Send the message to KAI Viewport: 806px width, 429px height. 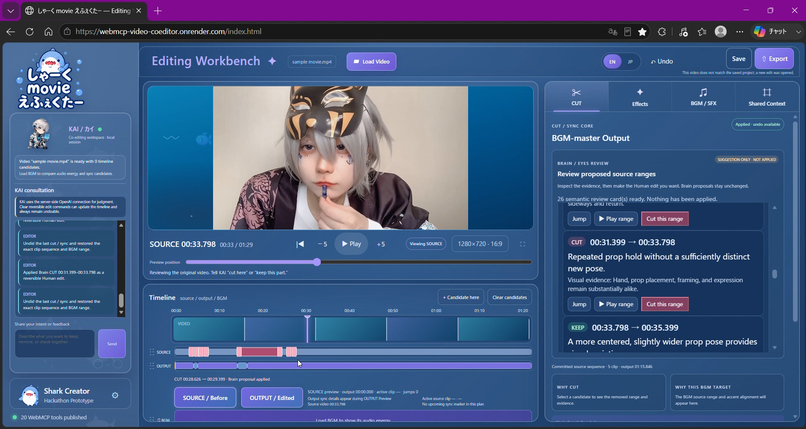112,344
